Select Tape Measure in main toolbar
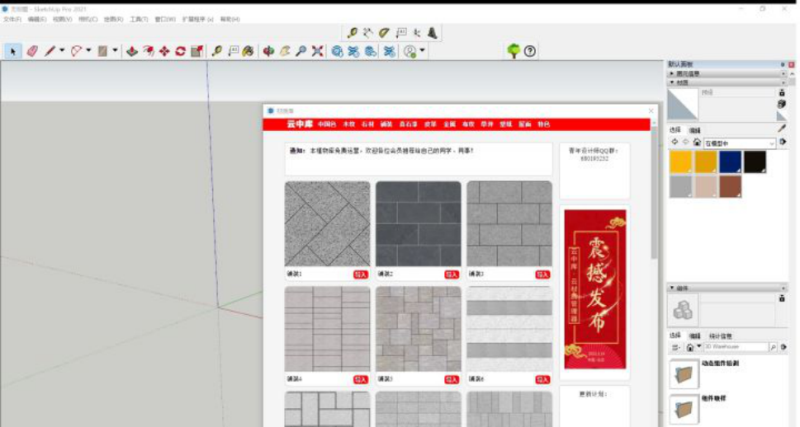The image size is (800, 427). pos(217,51)
